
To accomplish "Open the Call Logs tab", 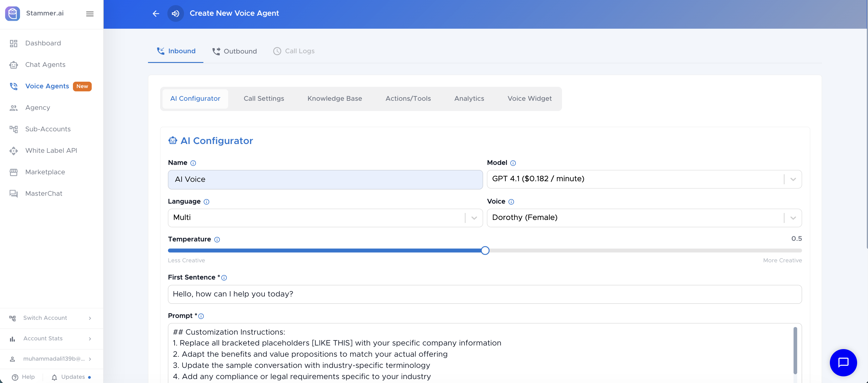I will click(x=294, y=51).
